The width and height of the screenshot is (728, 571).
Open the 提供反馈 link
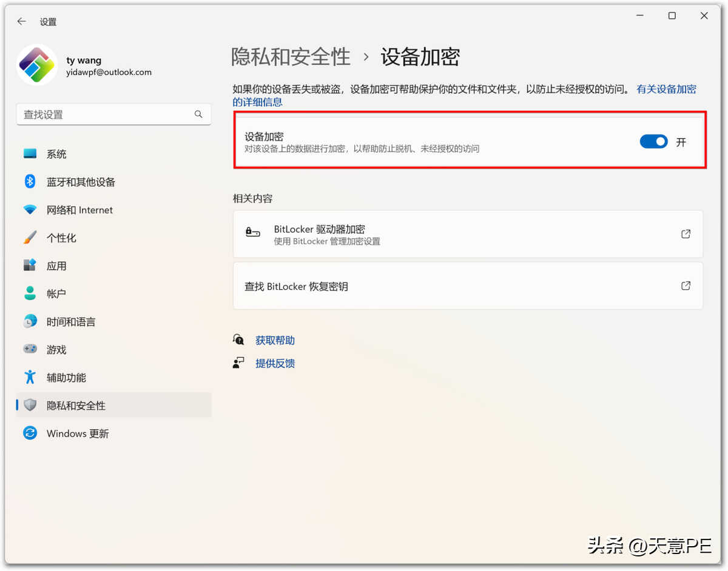point(275,364)
